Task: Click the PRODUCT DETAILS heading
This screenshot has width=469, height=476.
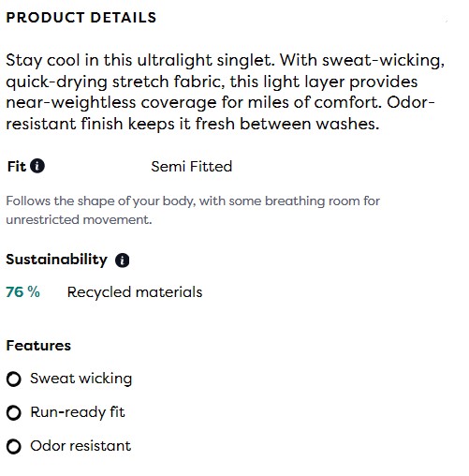Action: click(81, 18)
